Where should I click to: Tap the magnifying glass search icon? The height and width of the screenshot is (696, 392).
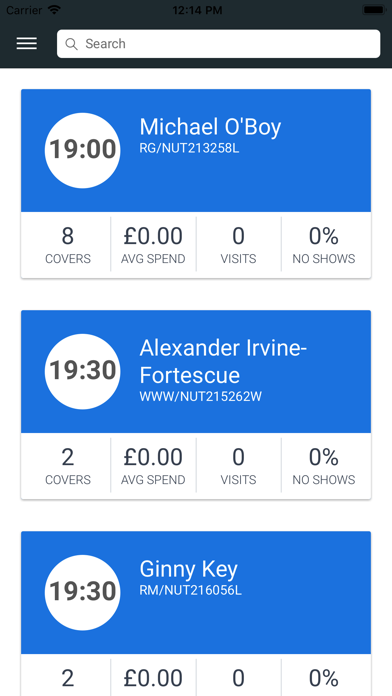(x=71, y=44)
